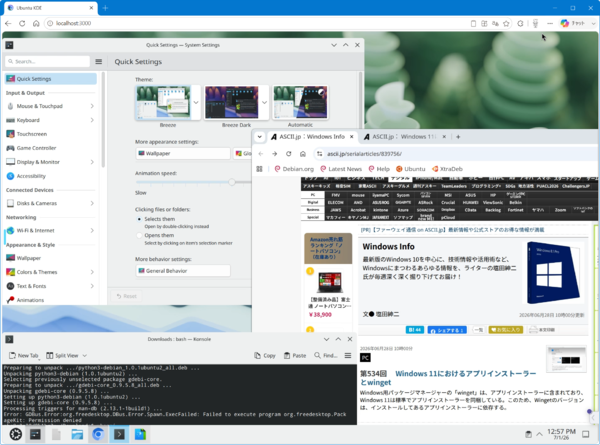
Task: Open the Help bookmark
Action: [x=379, y=169]
